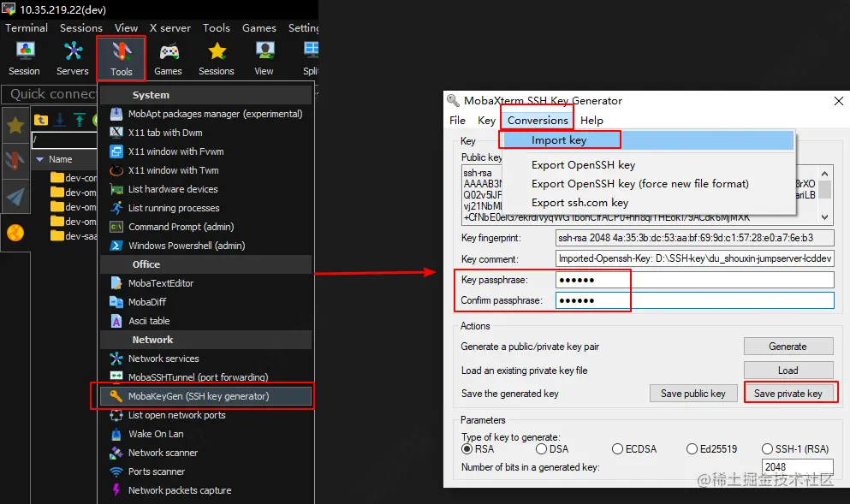Click Save private key button
This screenshot has width=850, height=504.
pyautogui.click(x=788, y=394)
